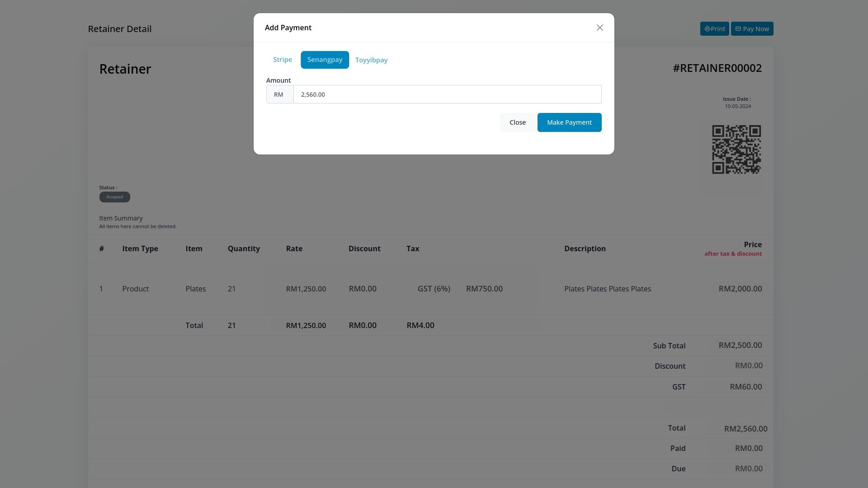Click the Plates item cell in row 1
Screen dimensions: 868x488
(x=195, y=289)
